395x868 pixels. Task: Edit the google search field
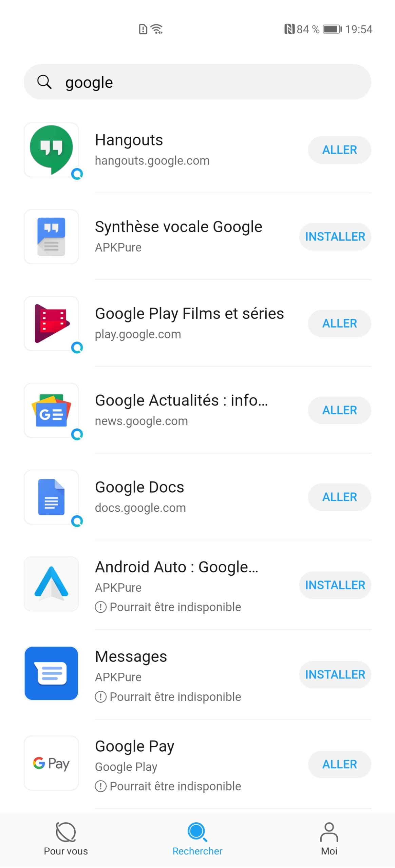pos(210,82)
